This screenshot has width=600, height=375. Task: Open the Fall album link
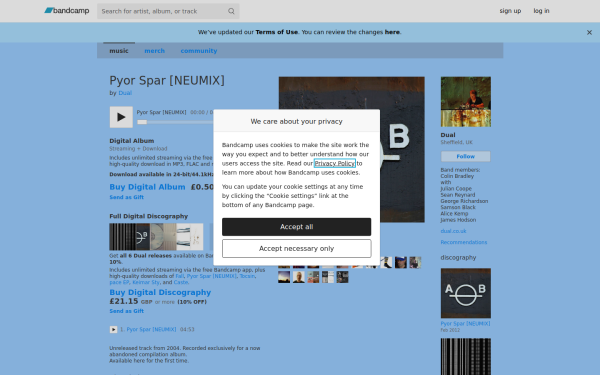click(179, 276)
